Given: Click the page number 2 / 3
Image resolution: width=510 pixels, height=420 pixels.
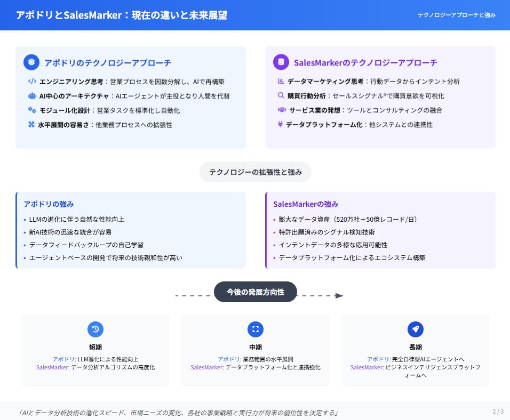Looking at the screenshot, I should (x=498, y=411).
